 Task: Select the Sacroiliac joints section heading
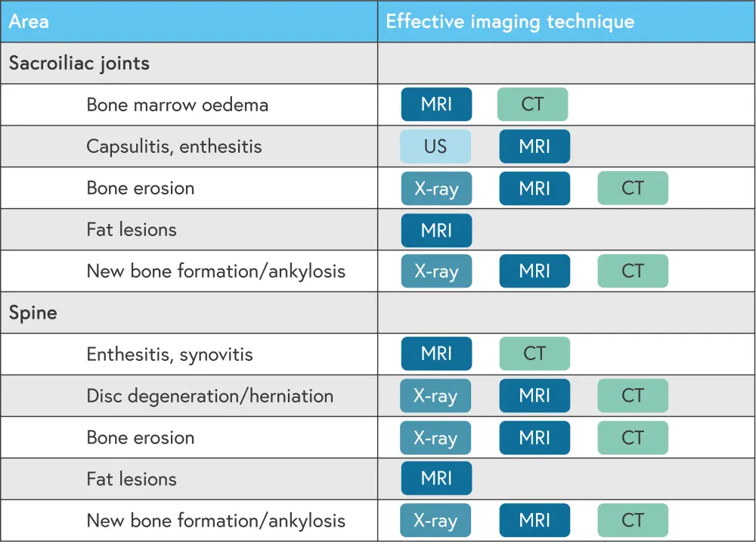[79, 63]
